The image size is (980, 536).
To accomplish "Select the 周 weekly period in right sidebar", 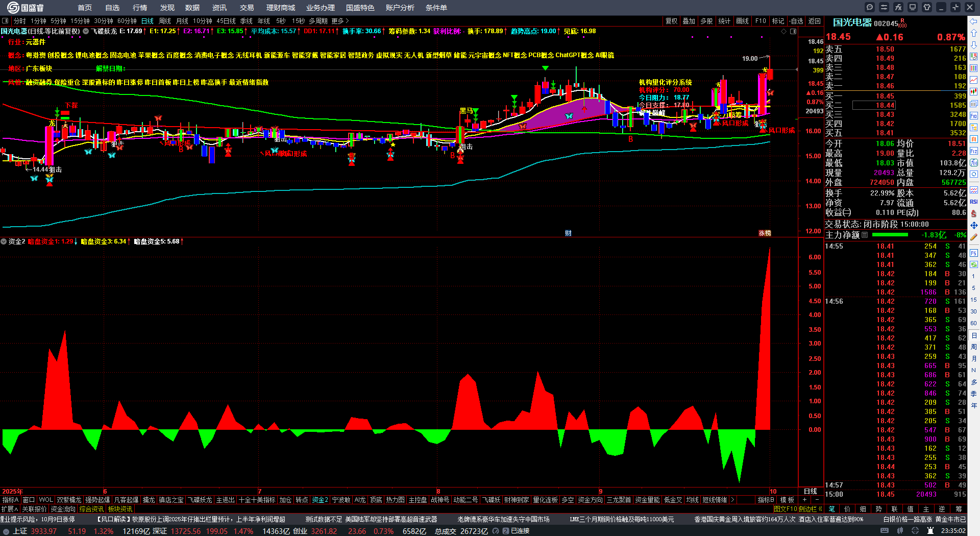I will tap(974, 347).
